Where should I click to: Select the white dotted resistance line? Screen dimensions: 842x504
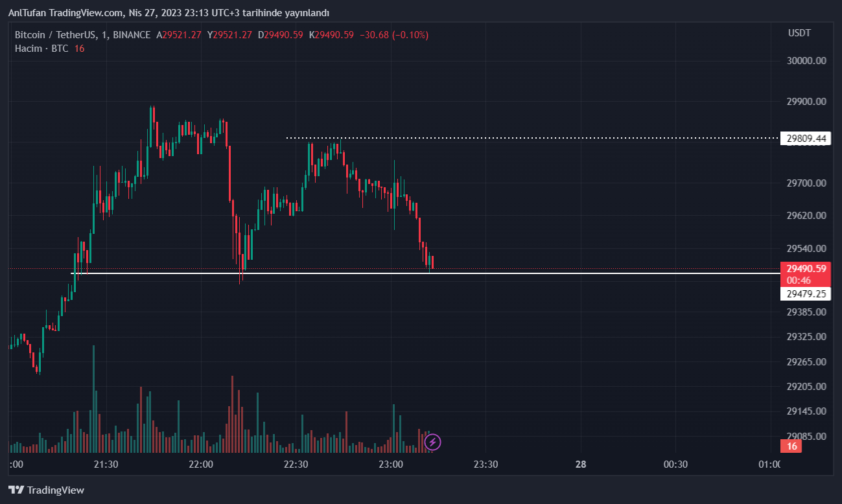[519, 138]
